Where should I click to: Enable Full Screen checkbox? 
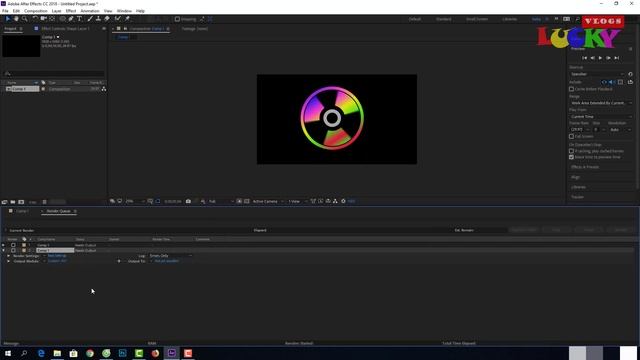pyautogui.click(x=571, y=136)
